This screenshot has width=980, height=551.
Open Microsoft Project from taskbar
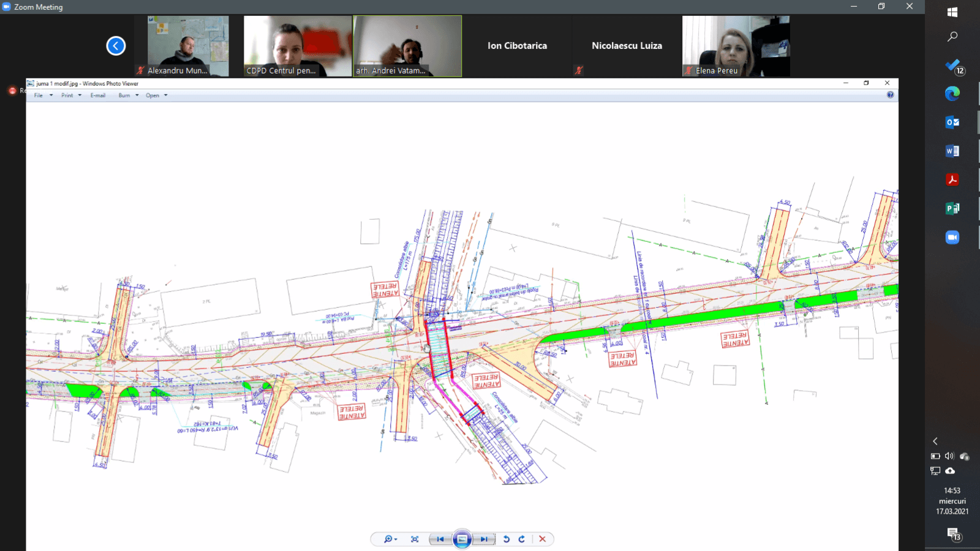(952, 208)
